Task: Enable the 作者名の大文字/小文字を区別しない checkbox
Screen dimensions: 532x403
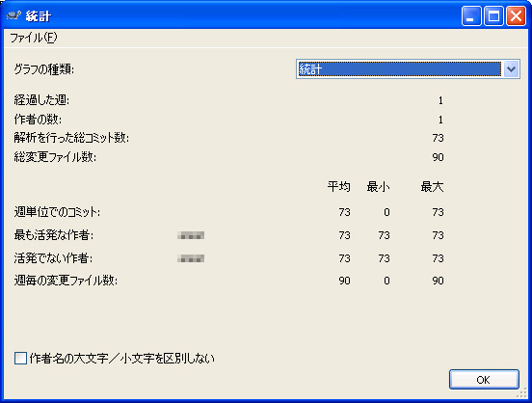Action: [20, 359]
